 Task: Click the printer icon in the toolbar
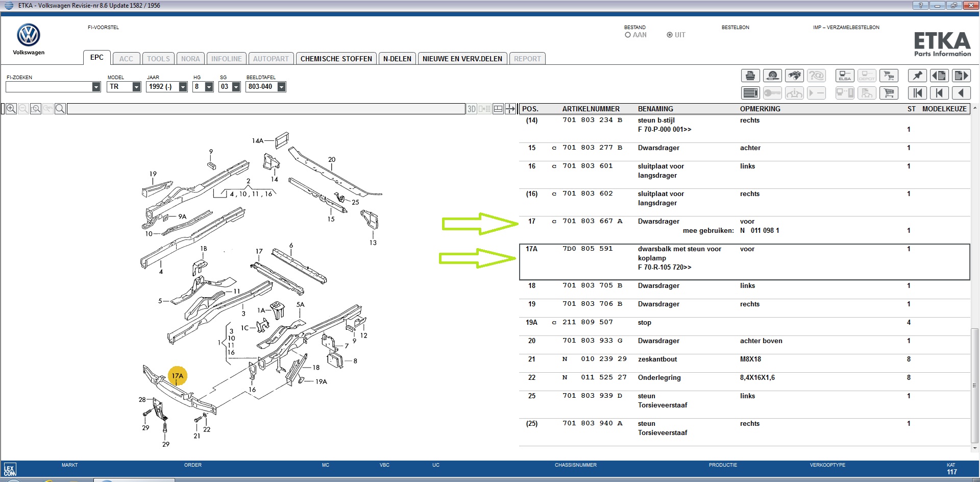[x=750, y=76]
